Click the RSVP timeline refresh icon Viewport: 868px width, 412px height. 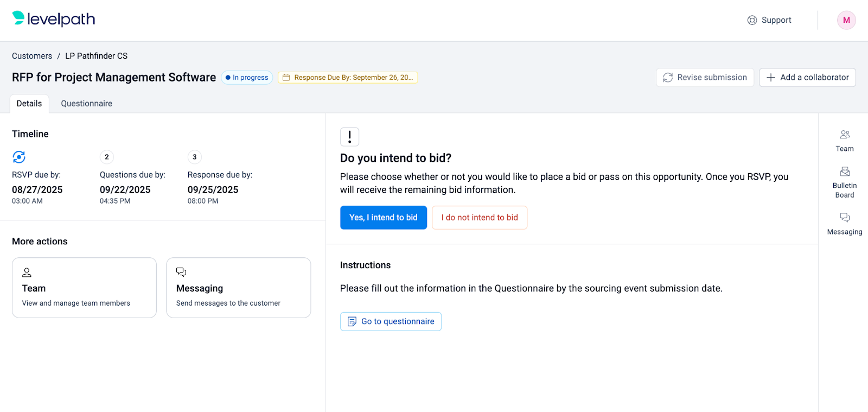19,157
